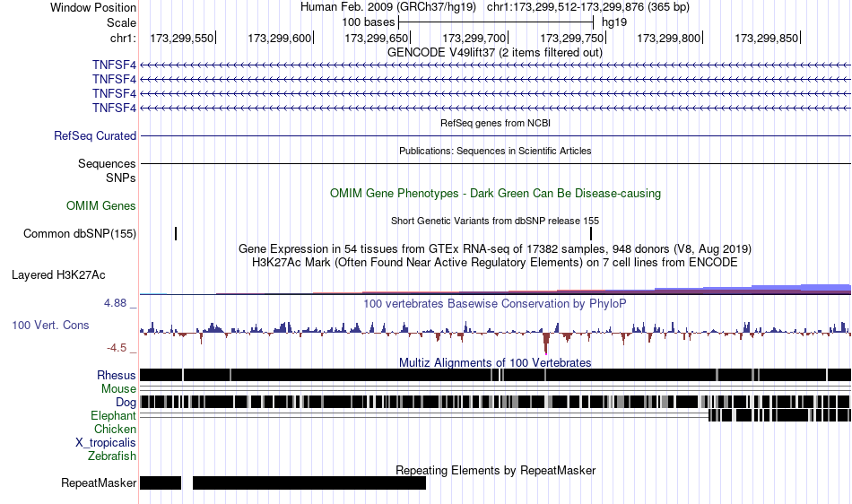Click the Elephant alignment block at right
The image size is (852, 504).
(779, 415)
